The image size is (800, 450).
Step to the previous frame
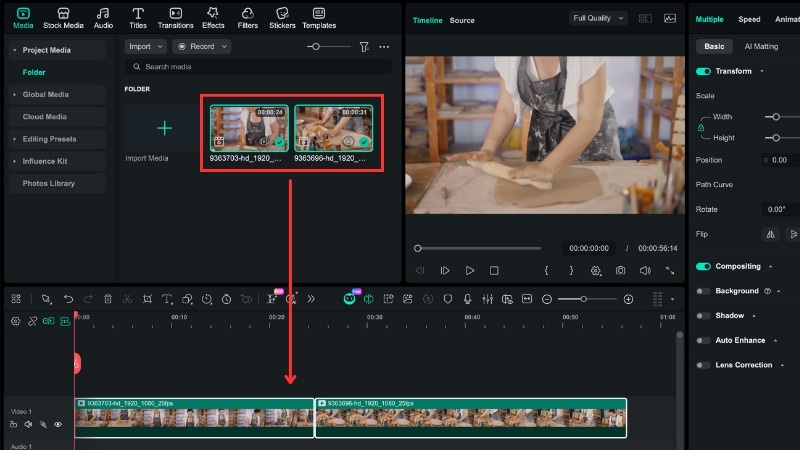[420, 270]
